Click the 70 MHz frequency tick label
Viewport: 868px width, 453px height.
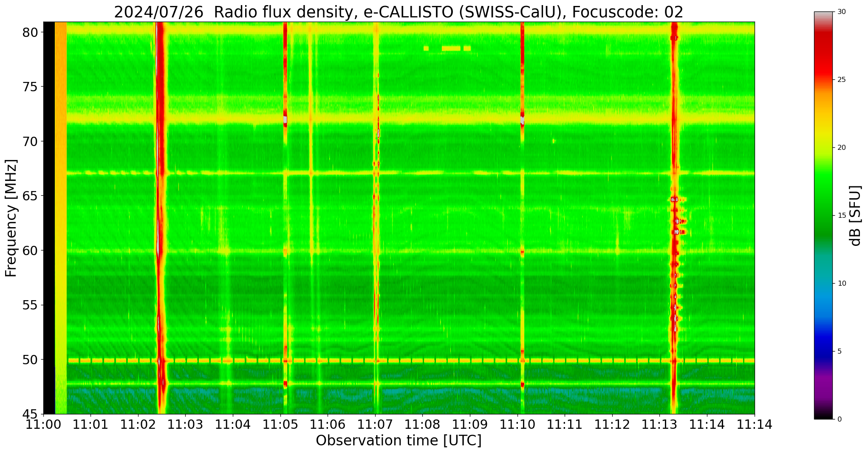click(30, 141)
